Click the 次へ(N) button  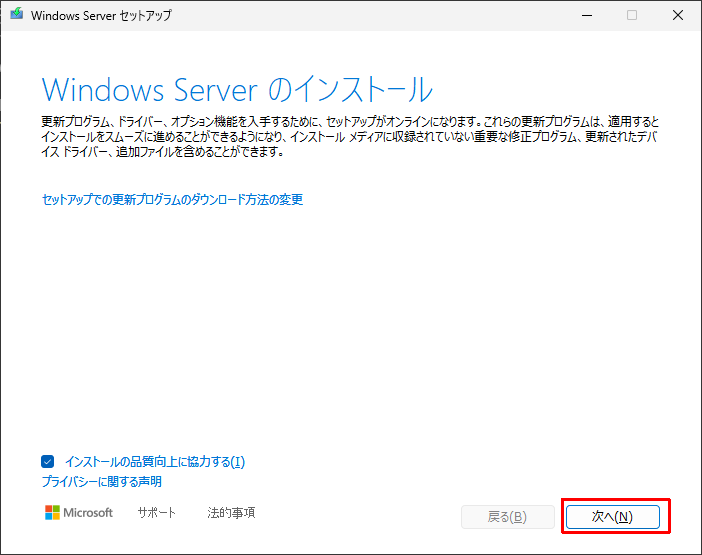pyautogui.click(x=612, y=517)
